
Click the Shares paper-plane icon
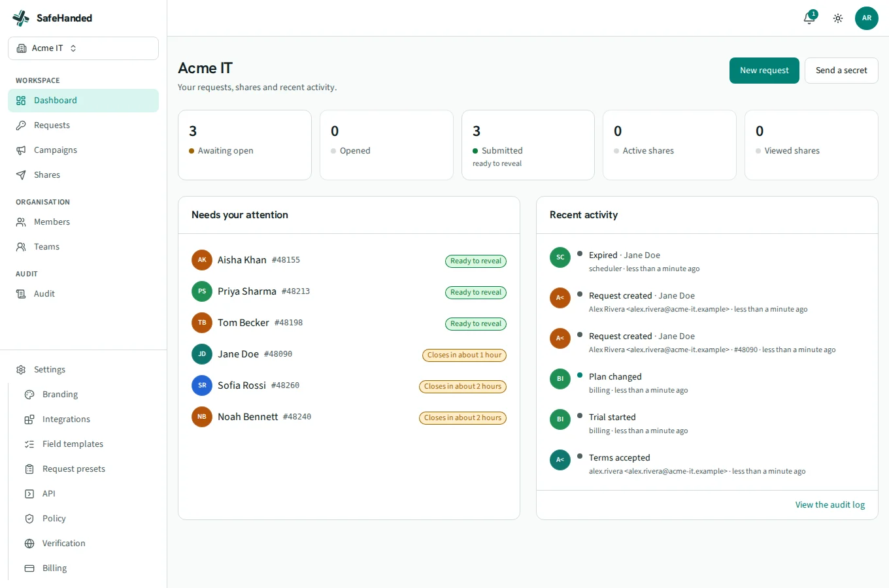point(21,175)
